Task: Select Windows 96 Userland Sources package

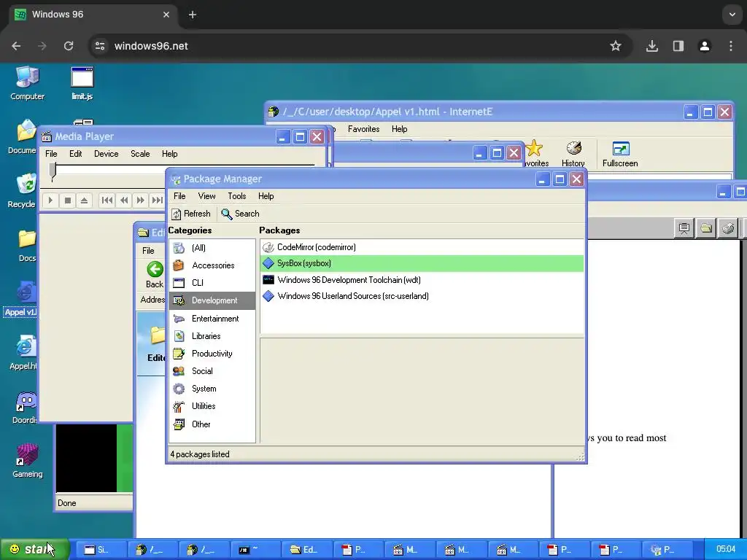Action: coord(422,296)
